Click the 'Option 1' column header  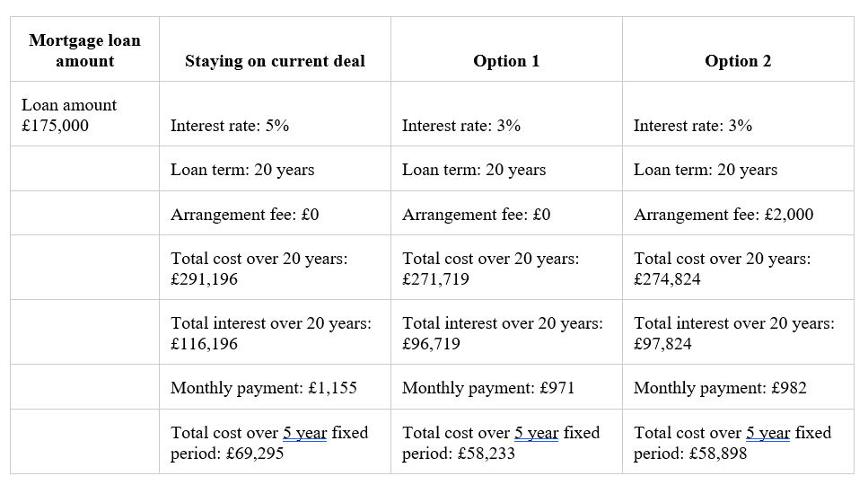(x=506, y=49)
